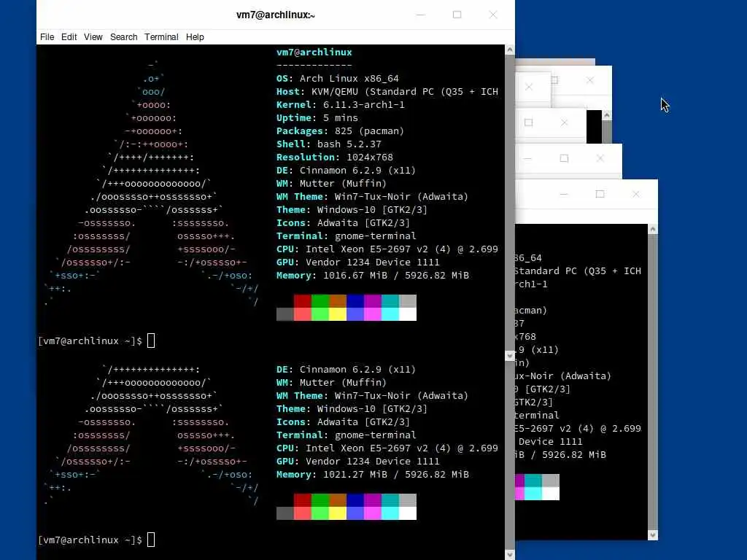The width and height of the screenshot is (747, 560).
Task: Click the bright red swatch below the 1016.67 MiB line
Action: (x=303, y=314)
